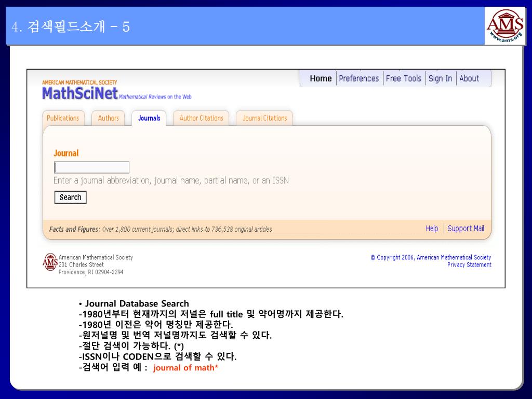Click the red 'journal of math*' example text
532x399 pixels.
[185, 367]
